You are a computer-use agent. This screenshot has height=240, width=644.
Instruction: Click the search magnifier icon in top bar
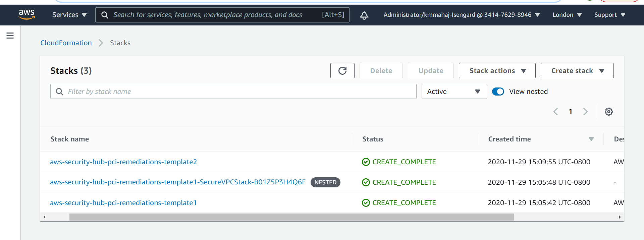(105, 15)
